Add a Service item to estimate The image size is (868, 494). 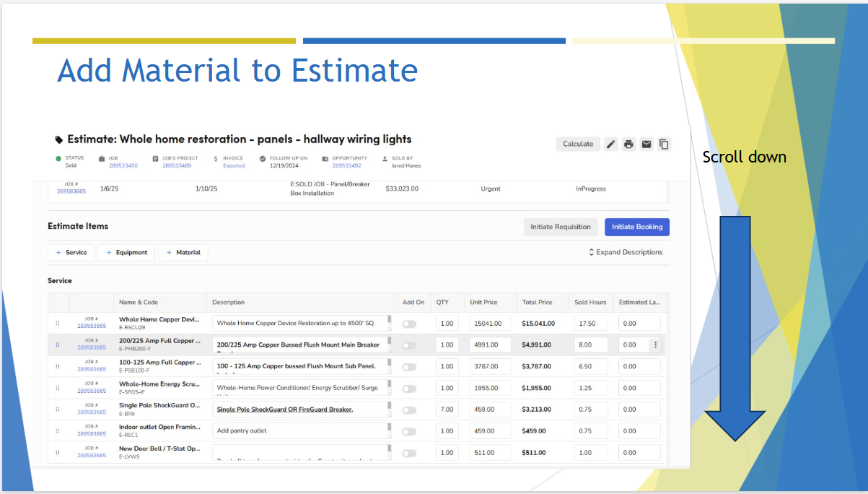pyautogui.click(x=71, y=252)
